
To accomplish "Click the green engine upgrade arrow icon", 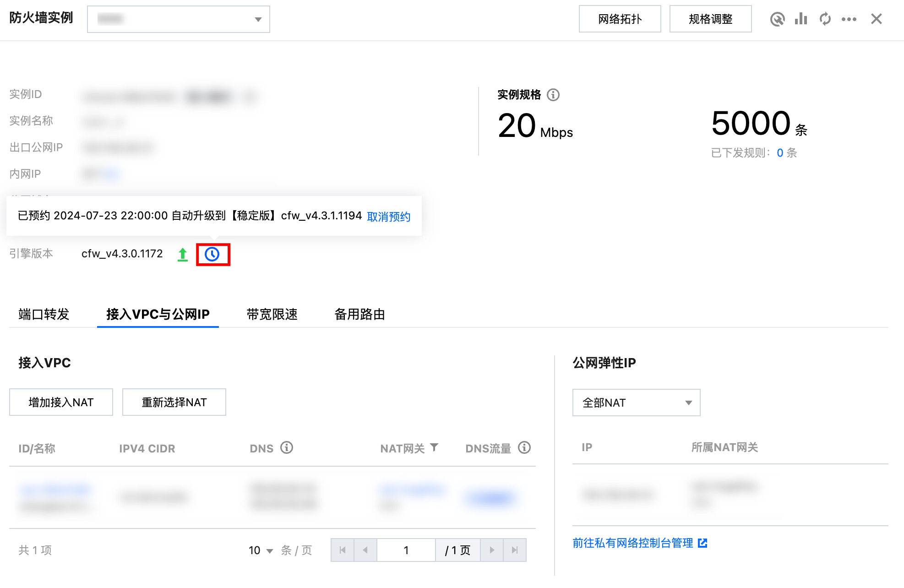I will [183, 254].
